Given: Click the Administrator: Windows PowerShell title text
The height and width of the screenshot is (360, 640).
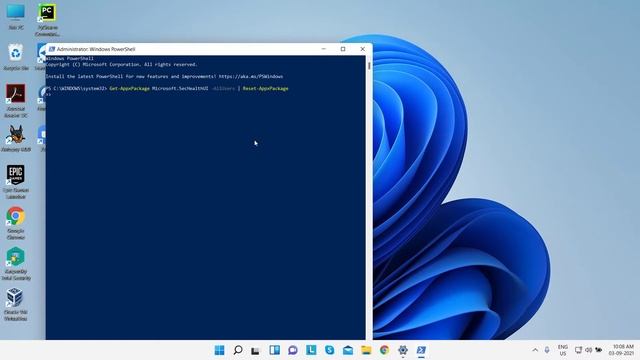Looking at the screenshot, I should tap(96, 49).
